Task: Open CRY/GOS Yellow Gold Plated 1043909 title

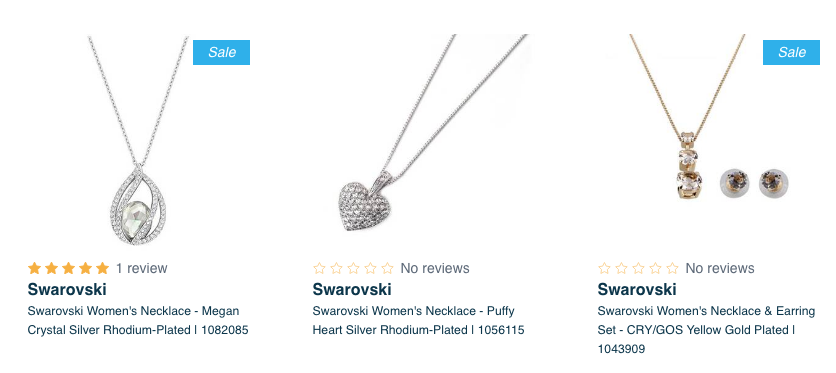Action: 706,330
